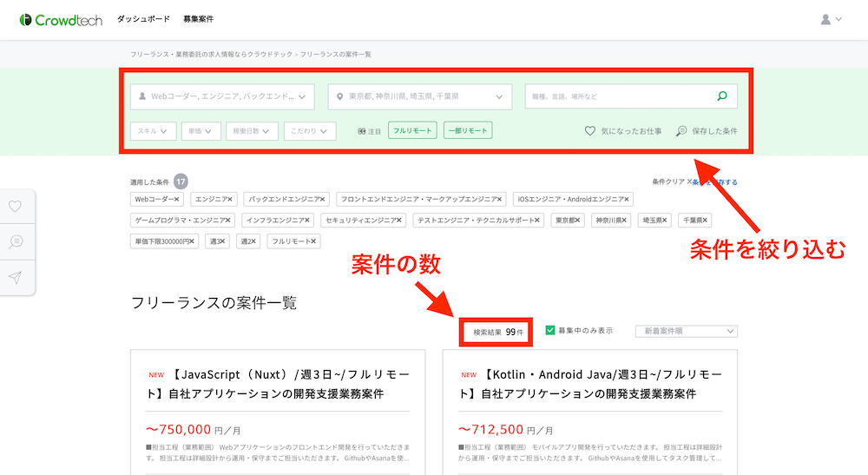Click the 条件クリア link
The image size is (868, 475).
[671, 182]
